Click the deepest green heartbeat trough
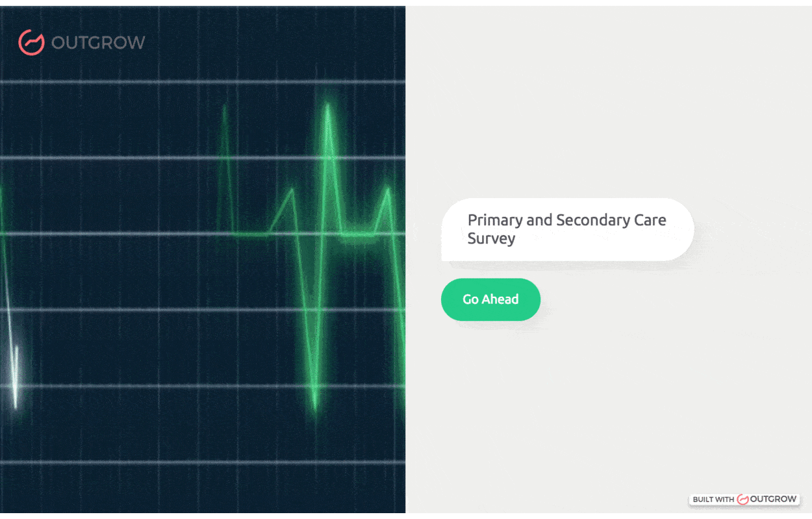Viewport: 812px width, 519px height. tap(315, 406)
